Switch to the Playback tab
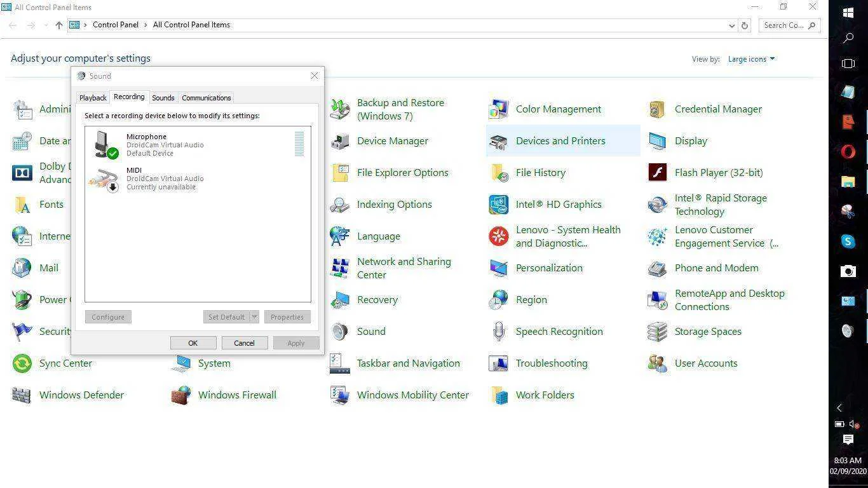This screenshot has height=488, width=868. [93, 98]
